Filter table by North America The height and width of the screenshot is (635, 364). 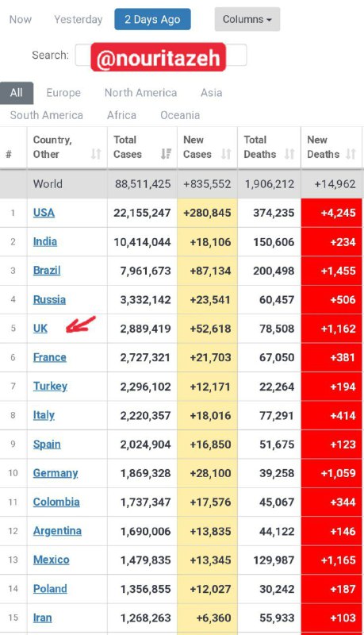[140, 93]
